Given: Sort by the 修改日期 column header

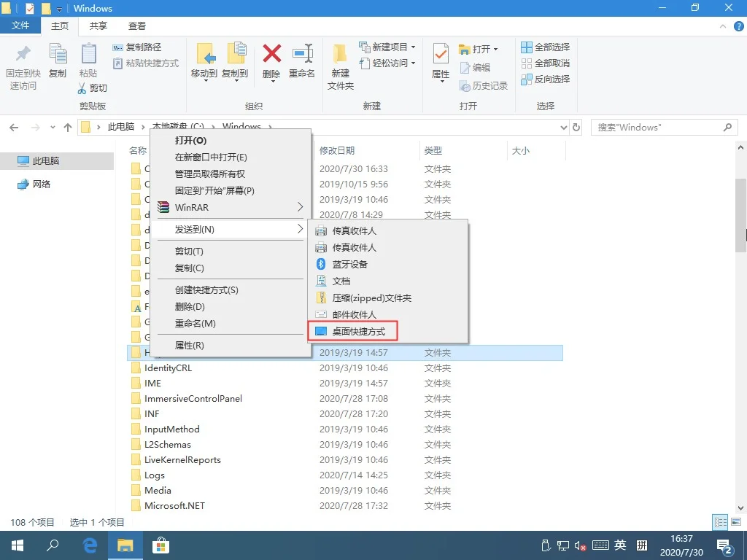Looking at the screenshot, I should click(337, 150).
